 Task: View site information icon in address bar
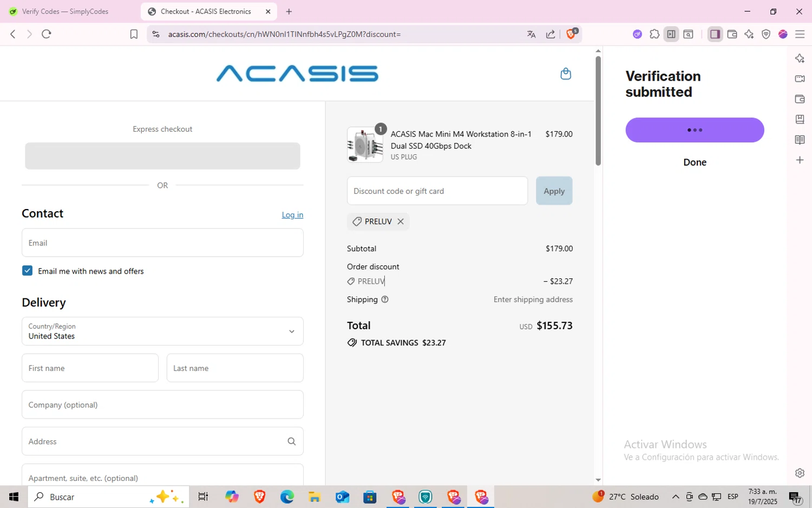[156, 34]
